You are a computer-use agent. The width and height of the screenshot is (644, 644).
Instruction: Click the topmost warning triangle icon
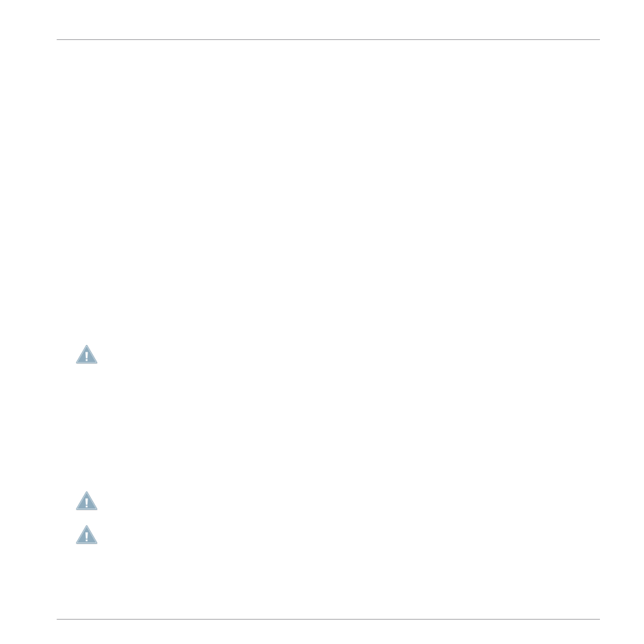pyautogui.click(x=87, y=355)
